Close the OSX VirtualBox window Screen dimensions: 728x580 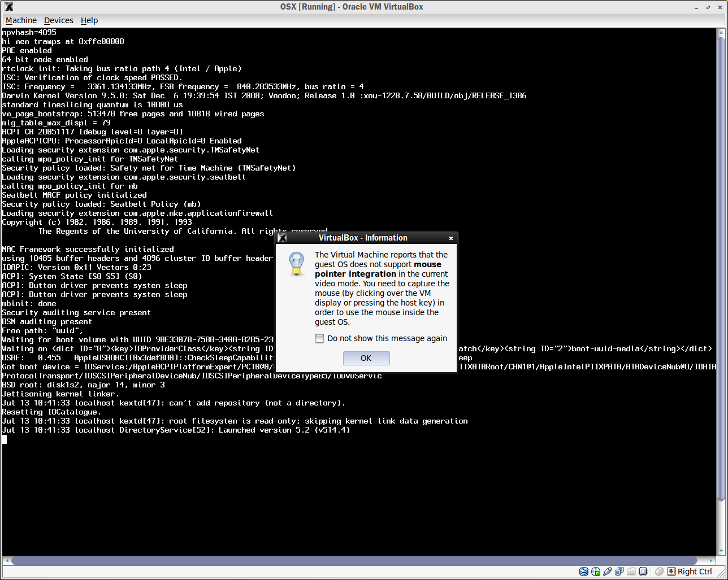click(720, 7)
